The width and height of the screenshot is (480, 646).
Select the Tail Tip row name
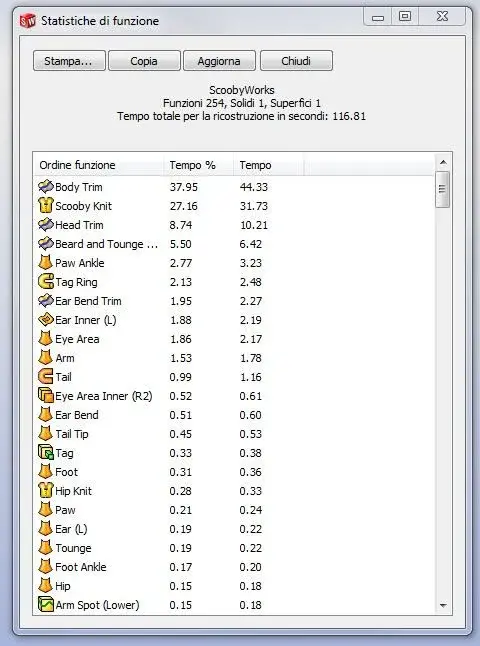(x=72, y=434)
